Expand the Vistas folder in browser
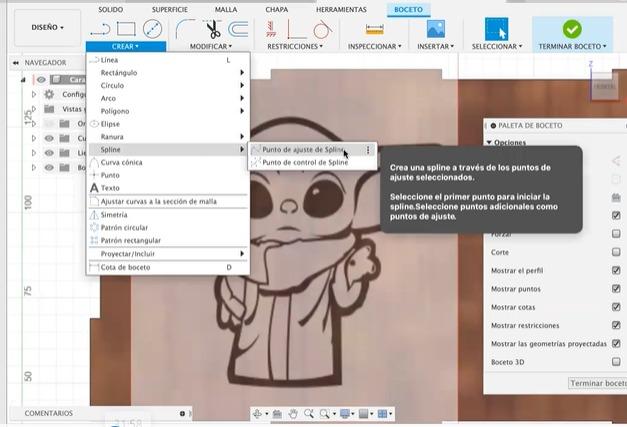 (34, 109)
